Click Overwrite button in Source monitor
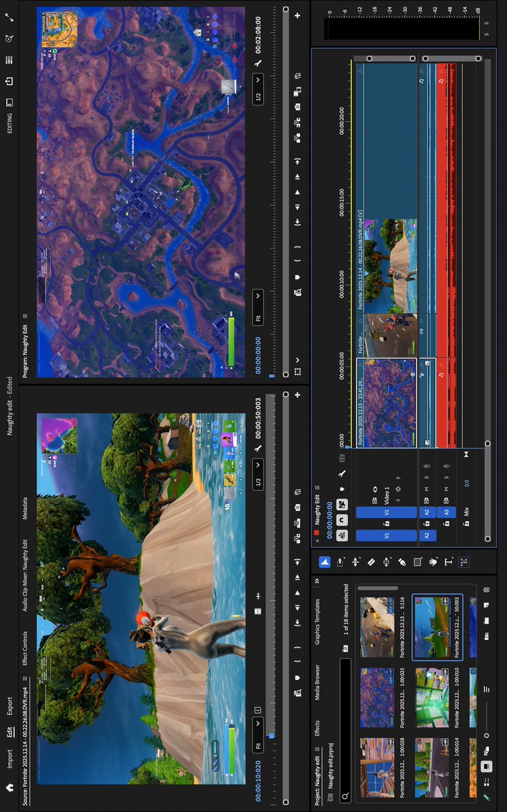 coord(297,523)
